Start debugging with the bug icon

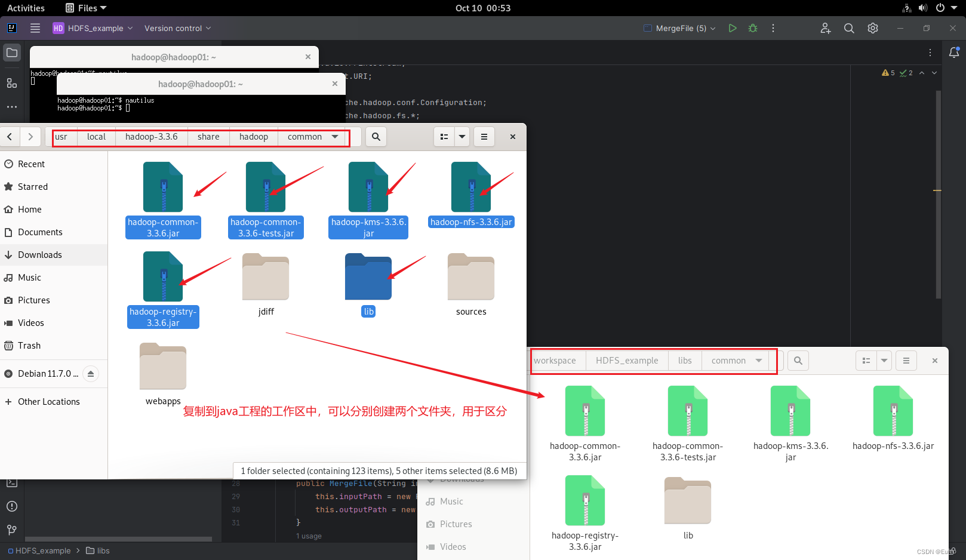752,28
